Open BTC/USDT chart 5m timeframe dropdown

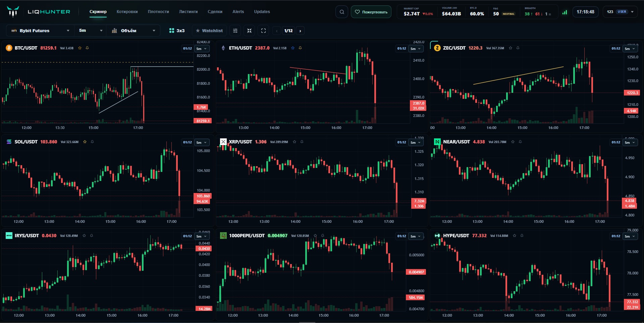tap(202, 49)
